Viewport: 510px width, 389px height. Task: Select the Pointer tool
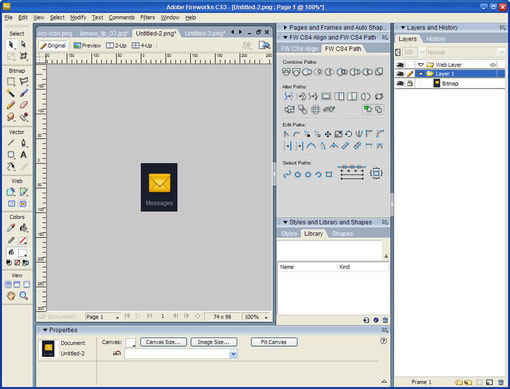point(11,45)
